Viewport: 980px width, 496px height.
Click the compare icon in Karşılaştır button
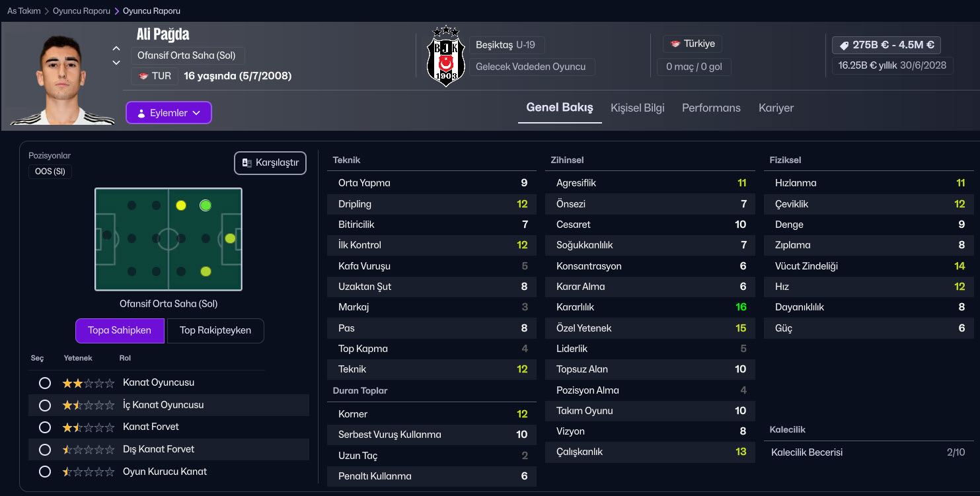(x=246, y=163)
